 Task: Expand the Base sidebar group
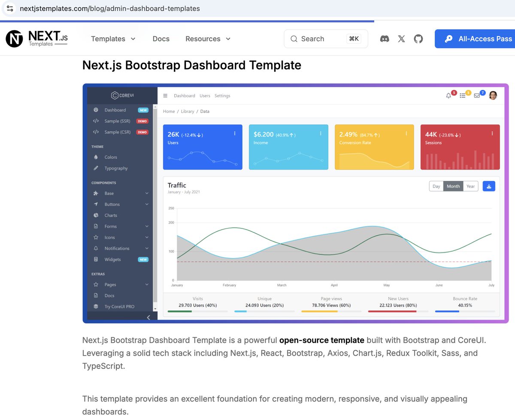pyautogui.click(x=120, y=193)
